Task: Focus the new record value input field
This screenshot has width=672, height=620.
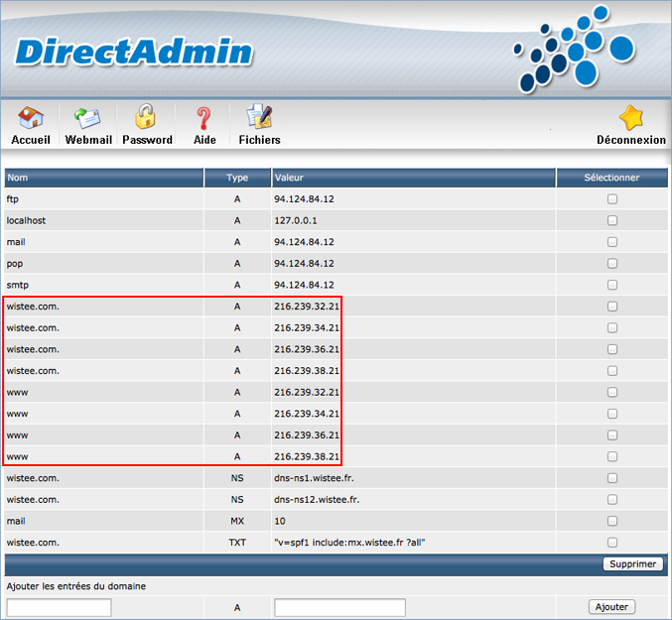Action: [x=339, y=607]
